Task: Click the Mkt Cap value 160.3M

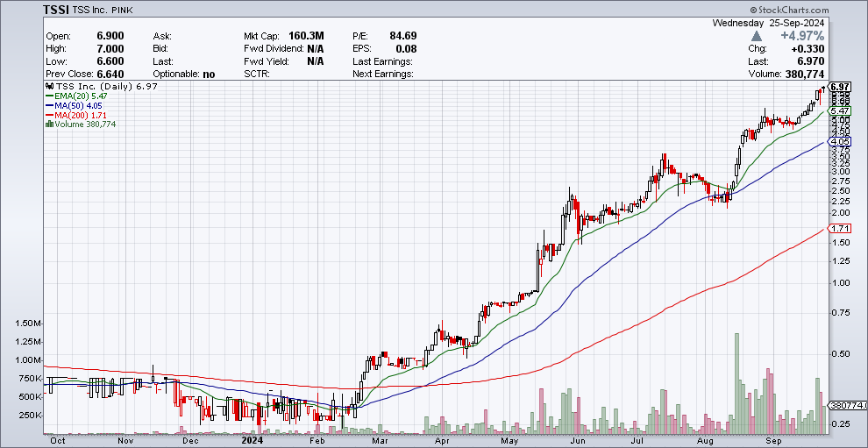Action: [306, 37]
